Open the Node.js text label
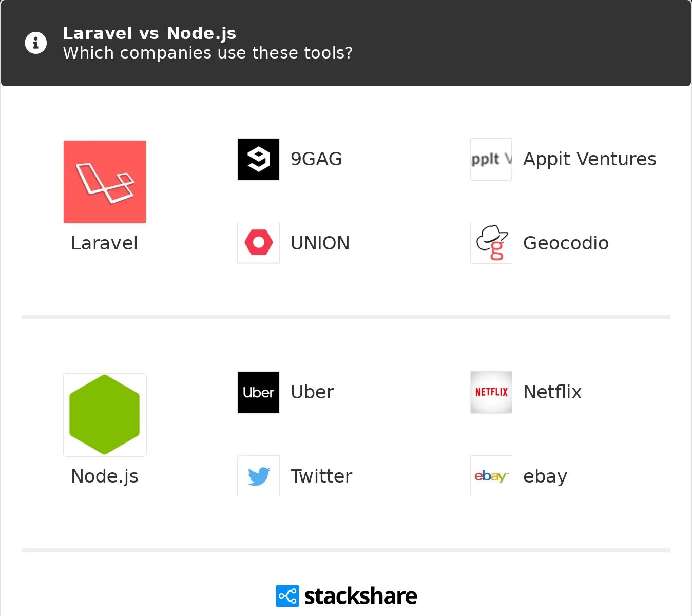Viewport: 692px width, 616px height. tap(105, 476)
